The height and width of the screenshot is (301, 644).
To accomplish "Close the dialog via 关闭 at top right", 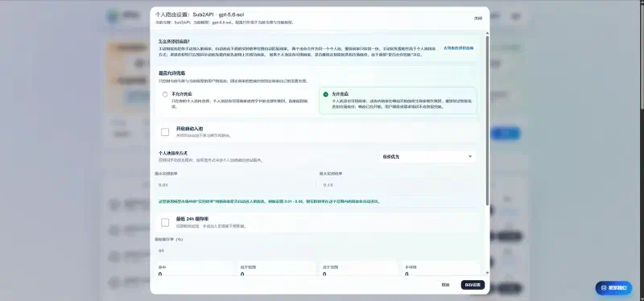I will coord(478,18).
